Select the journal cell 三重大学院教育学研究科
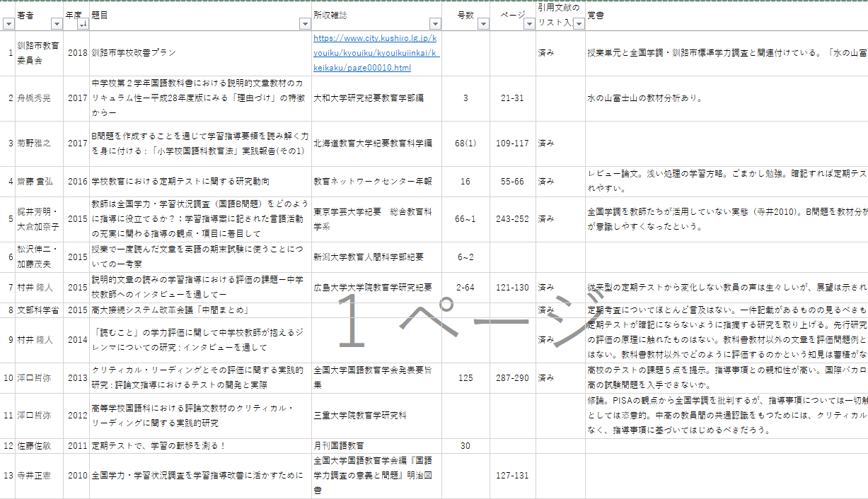This screenshot has height=499, width=868. coord(376,416)
